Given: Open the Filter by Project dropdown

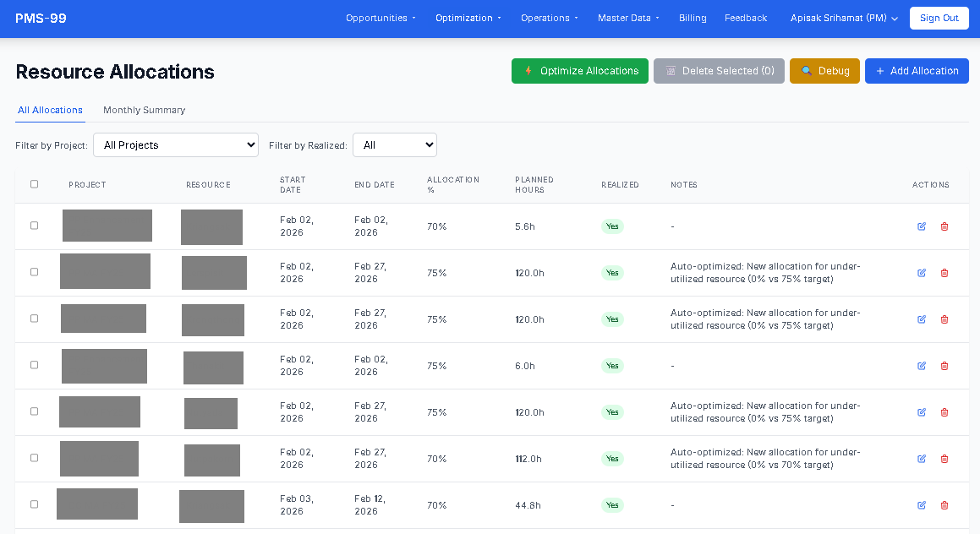Looking at the screenshot, I should (x=176, y=145).
